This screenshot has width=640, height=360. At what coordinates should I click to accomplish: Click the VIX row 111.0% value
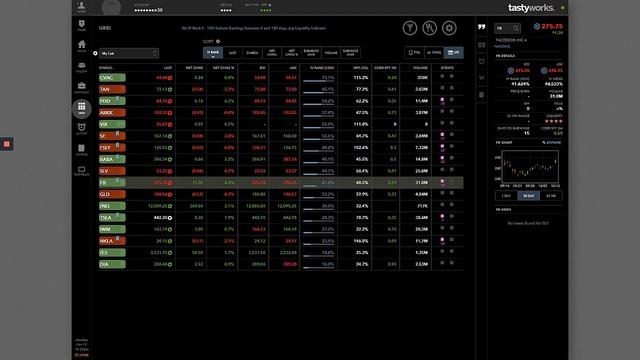[x=361, y=124]
